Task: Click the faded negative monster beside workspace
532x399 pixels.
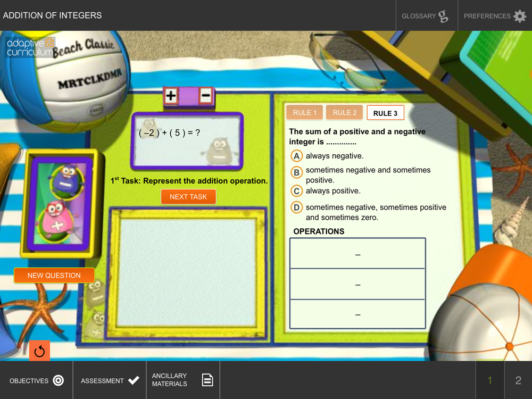Action: (x=95, y=294)
